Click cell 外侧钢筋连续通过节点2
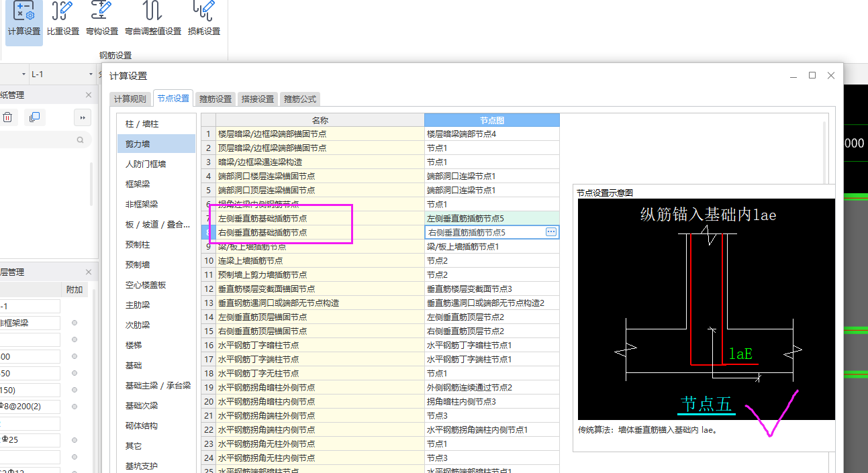868x473 pixels. (x=492, y=388)
